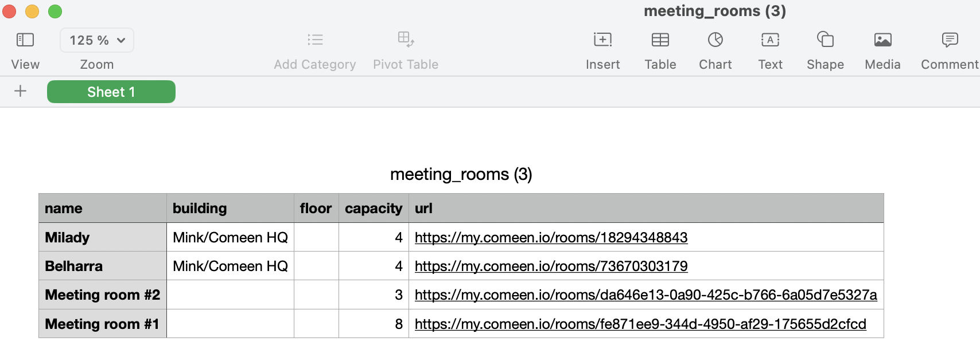The height and width of the screenshot is (361, 980).
Task: Open the Milady room URL link
Action: [551, 237]
